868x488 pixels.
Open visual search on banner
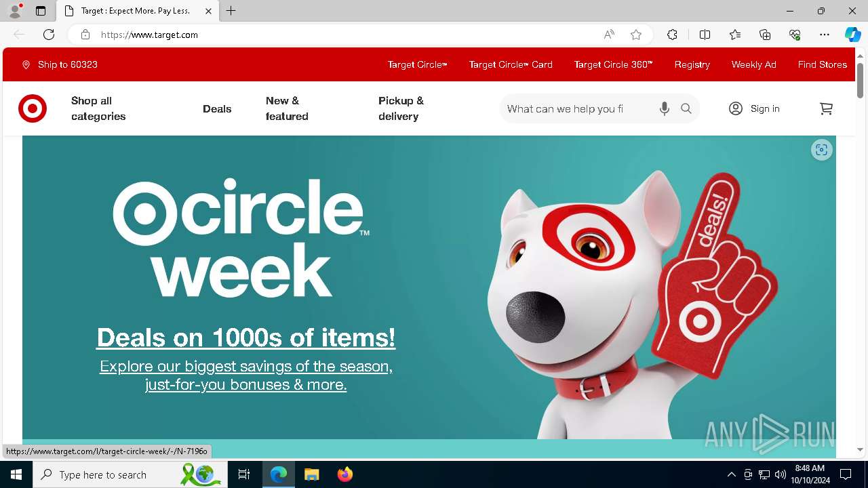click(x=821, y=150)
